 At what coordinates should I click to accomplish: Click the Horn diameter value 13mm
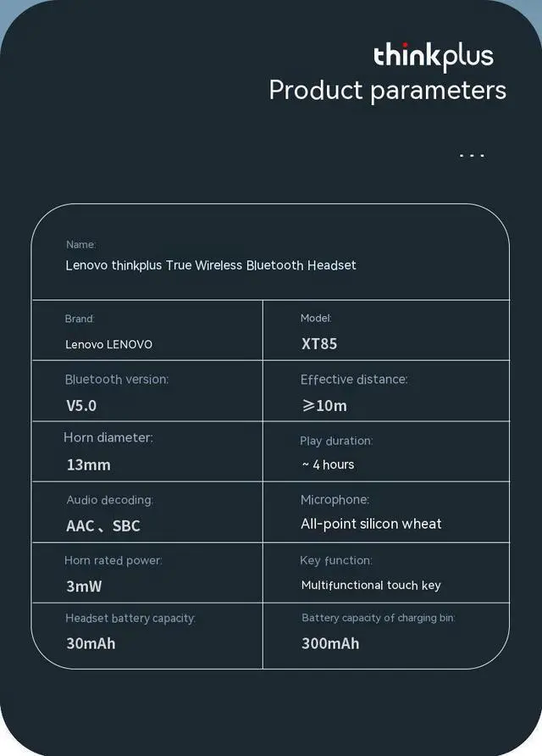(89, 464)
